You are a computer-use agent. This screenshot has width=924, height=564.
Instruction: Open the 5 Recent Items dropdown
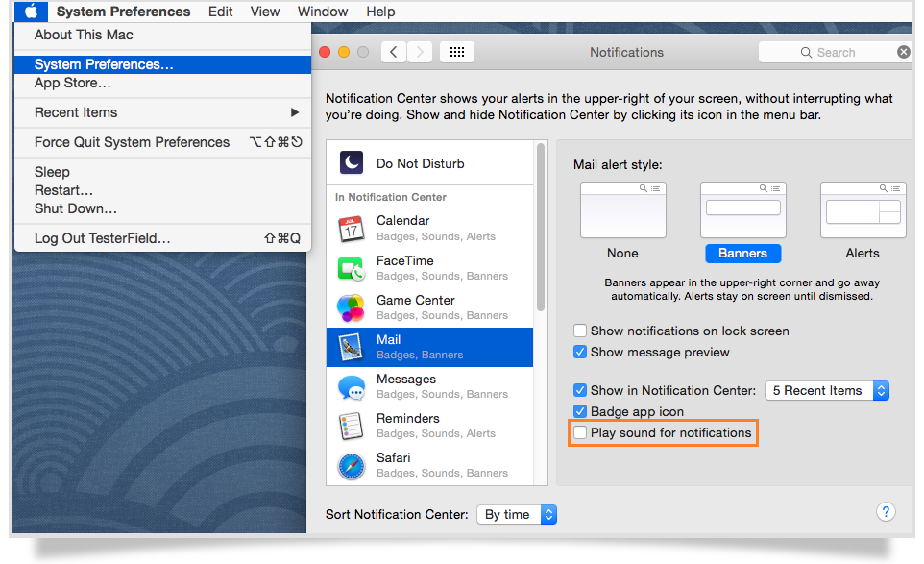(x=827, y=390)
